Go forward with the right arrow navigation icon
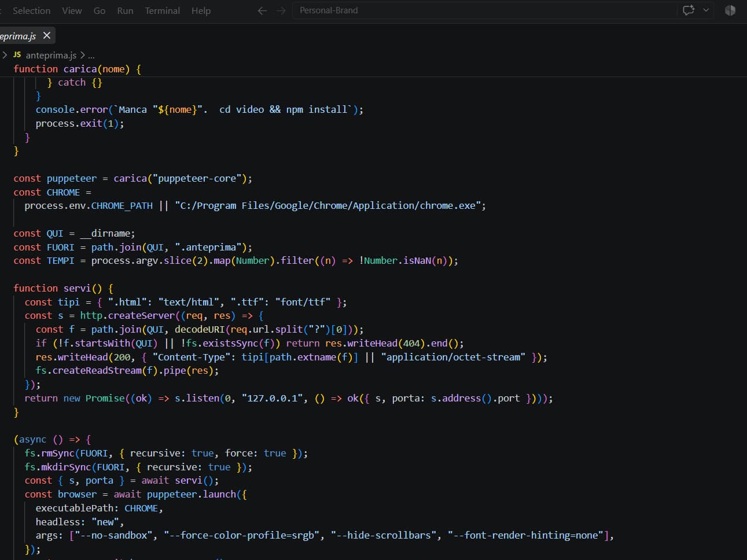Screen dimensions: 747x560 tap(281, 10)
